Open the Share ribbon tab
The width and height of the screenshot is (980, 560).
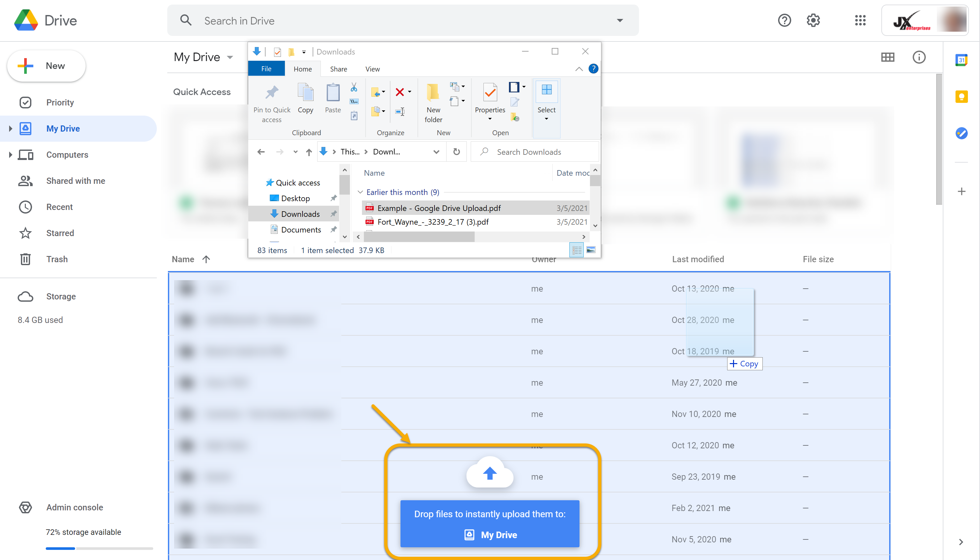[338, 69]
